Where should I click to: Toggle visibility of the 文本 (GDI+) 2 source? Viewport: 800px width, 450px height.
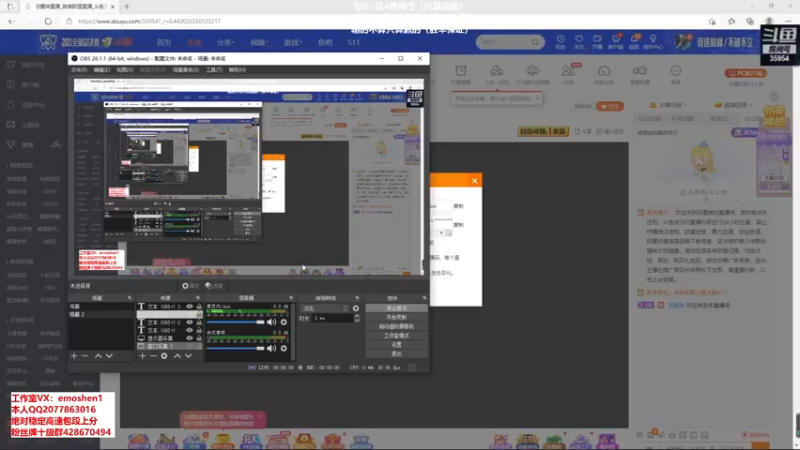(189, 322)
